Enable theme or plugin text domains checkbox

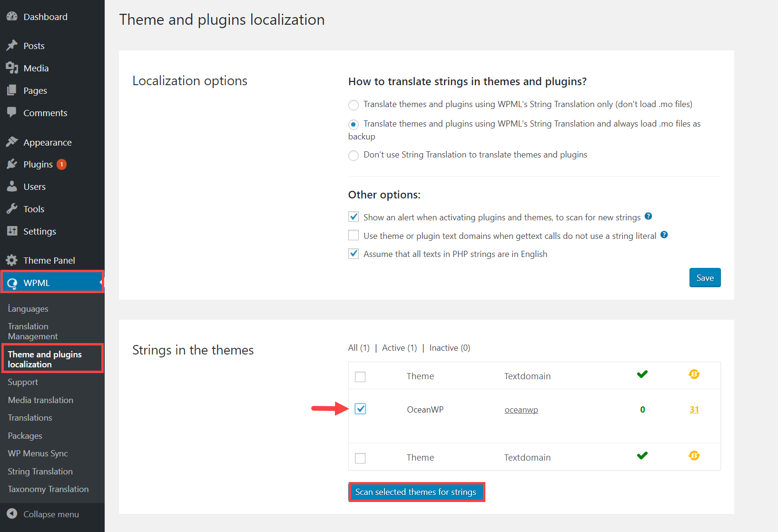(354, 235)
